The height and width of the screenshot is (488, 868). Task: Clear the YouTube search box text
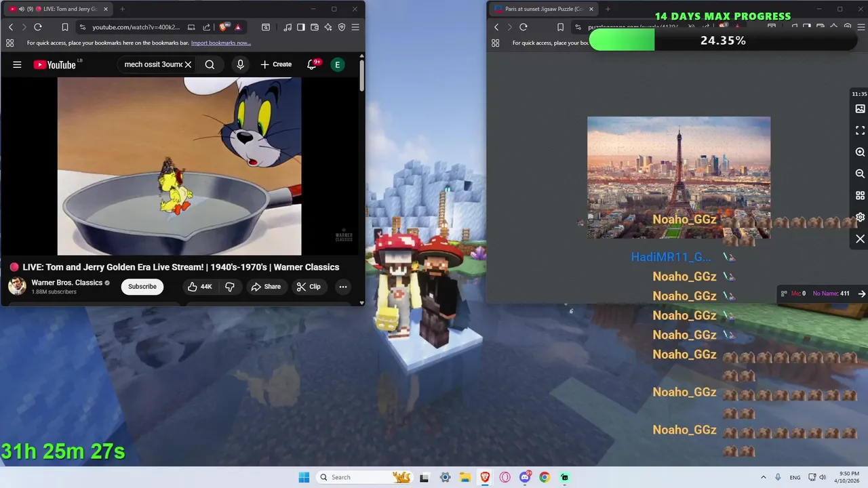(188, 64)
